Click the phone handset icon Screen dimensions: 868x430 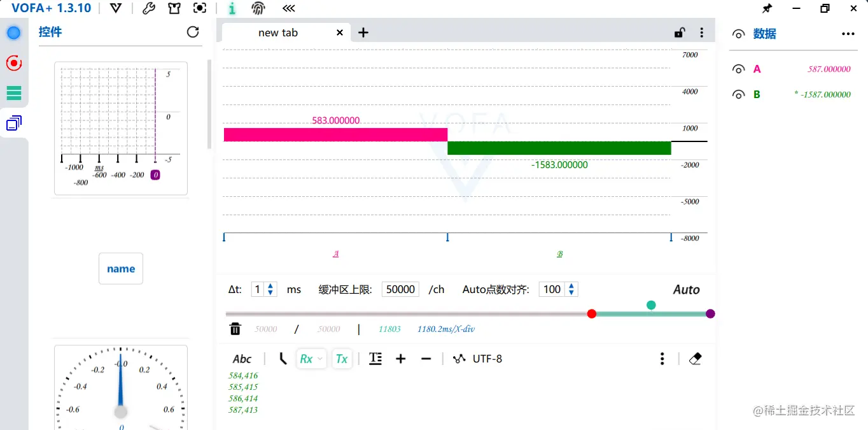(283, 359)
